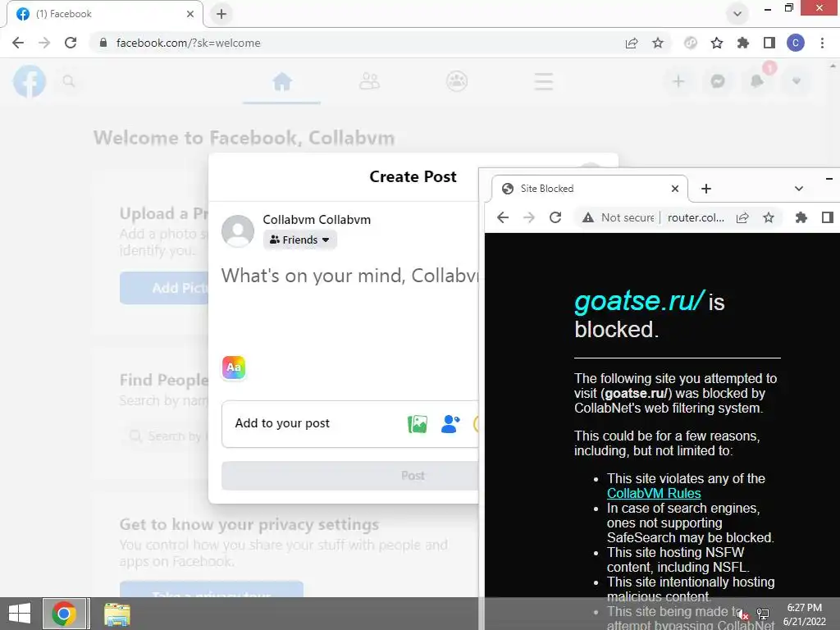Bookmark the Facebook tab with the star
The image size is (840, 630).
coord(658,43)
